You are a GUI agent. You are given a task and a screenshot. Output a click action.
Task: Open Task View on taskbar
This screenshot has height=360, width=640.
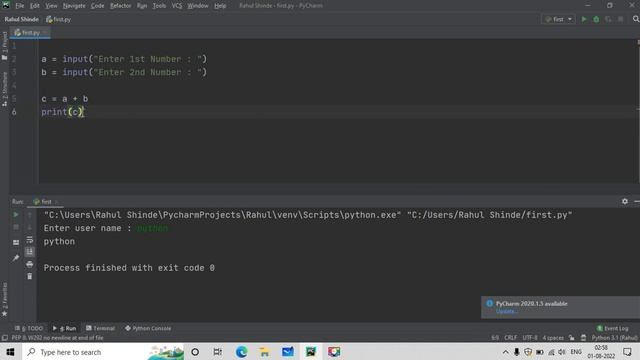click(x=218, y=352)
